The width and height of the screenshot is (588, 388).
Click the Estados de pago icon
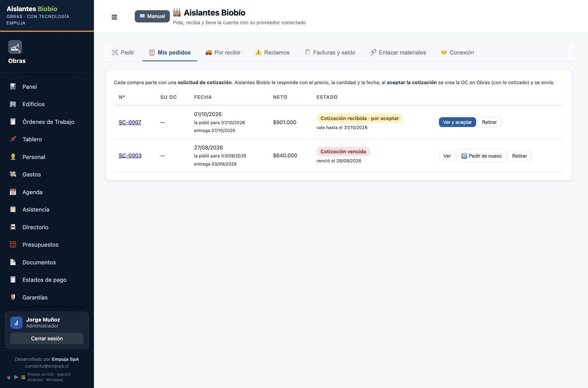[13, 280]
